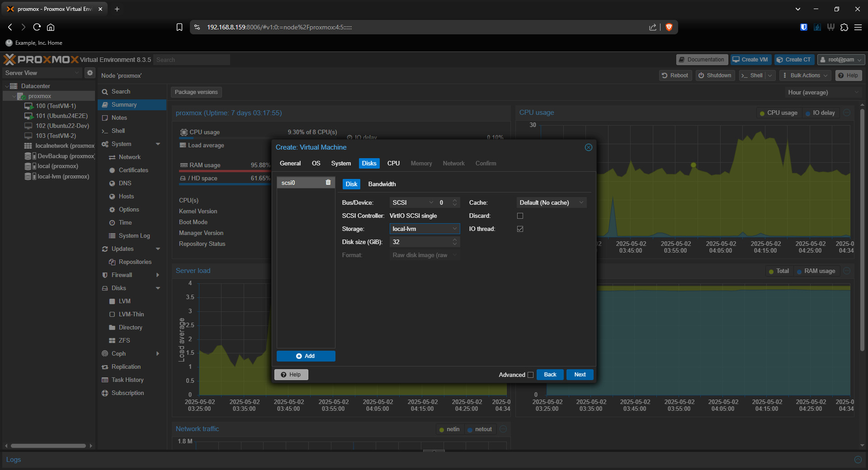Image resolution: width=868 pixels, height=470 pixels.
Task: Toggle the Advanced checkbox
Action: click(530, 375)
